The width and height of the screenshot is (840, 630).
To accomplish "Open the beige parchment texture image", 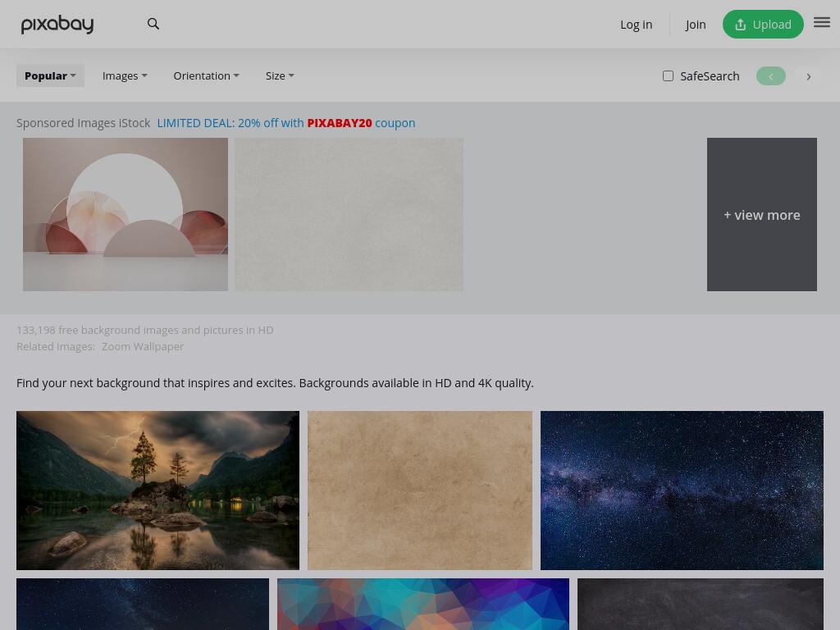I will (x=420, y=491).
